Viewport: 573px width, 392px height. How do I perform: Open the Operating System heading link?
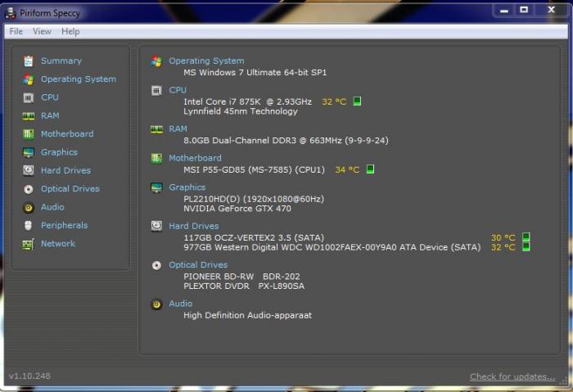coord(206,61)
